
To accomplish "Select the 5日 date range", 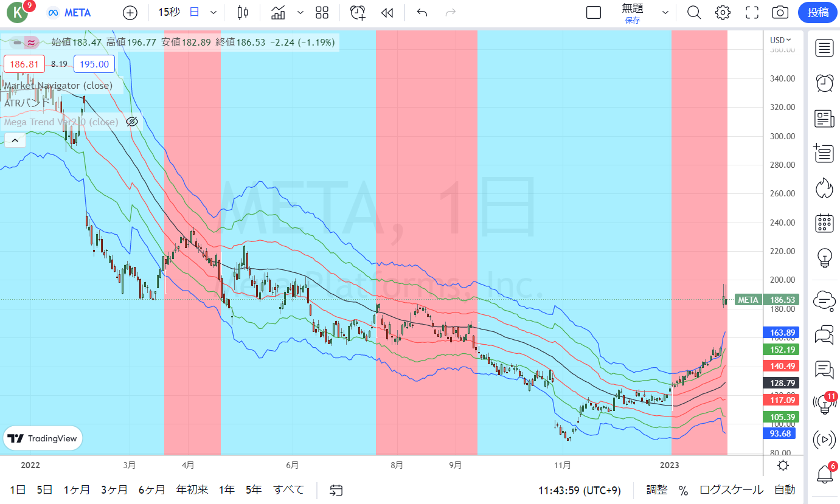I will click(x=44, y=490).
